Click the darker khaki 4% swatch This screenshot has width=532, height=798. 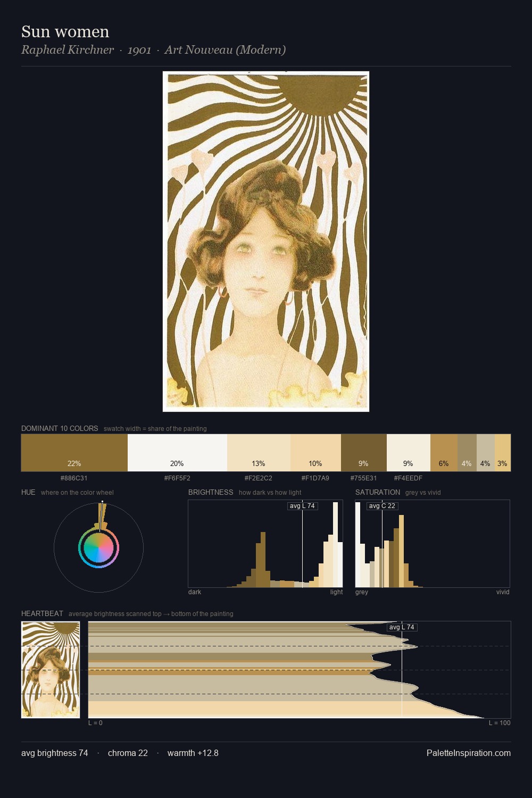point(467,453)
